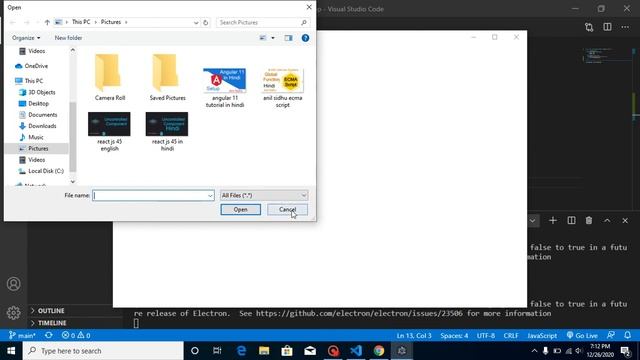Select the Camera Roll folder
640x360 pixels.
pyautogui.click(x=109, y=78)
